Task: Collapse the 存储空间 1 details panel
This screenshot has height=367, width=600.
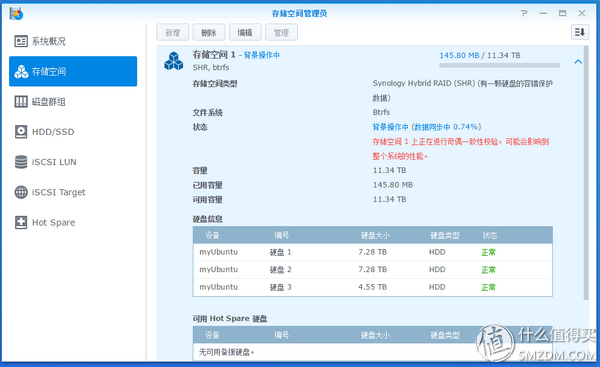Action: pyautogui.click(x=578, y=61)
